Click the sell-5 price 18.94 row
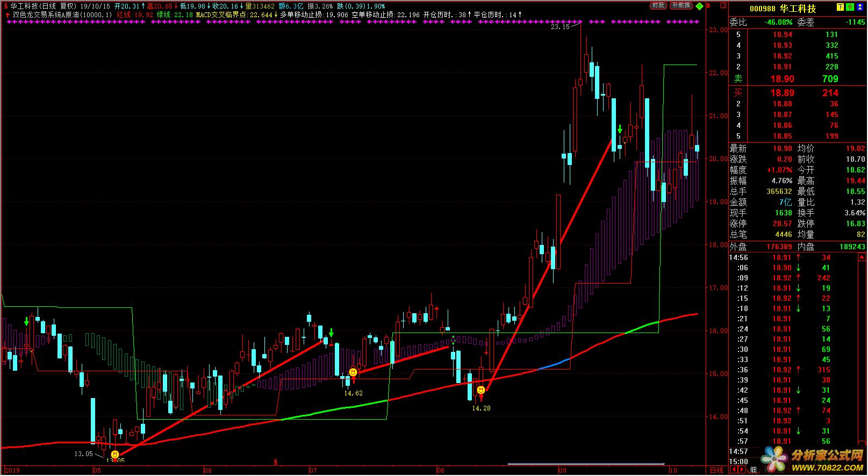The height and width of the screenshot is (476, 868). (798, 34)
